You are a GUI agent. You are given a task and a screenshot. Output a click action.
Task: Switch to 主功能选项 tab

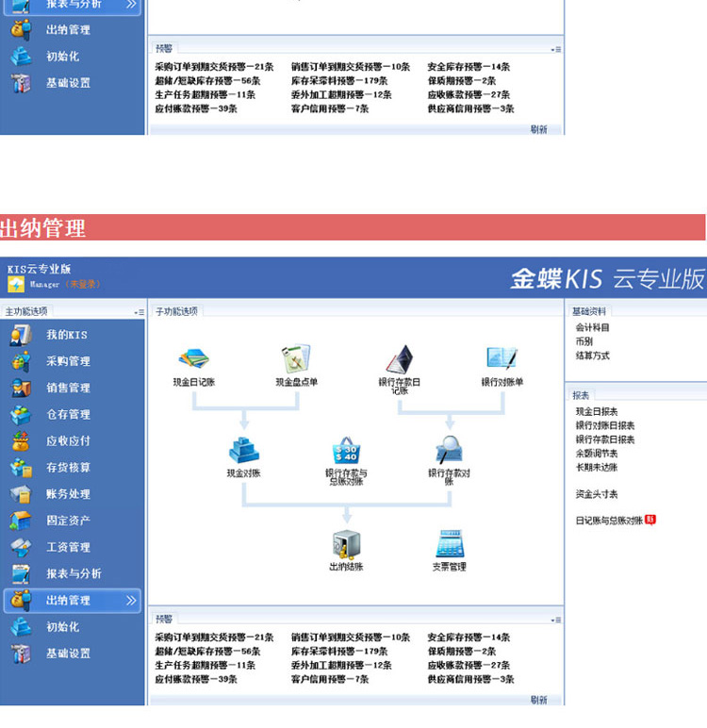click(x=26, y=311)
